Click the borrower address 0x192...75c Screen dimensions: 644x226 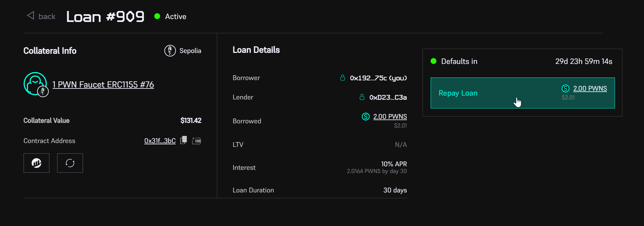pos(378,78)
